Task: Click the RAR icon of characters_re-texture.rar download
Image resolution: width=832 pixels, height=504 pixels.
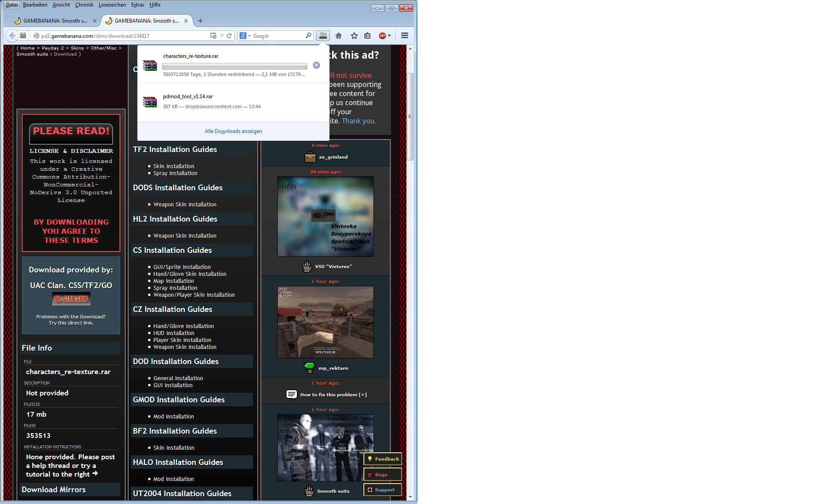Action: point(150,65)
